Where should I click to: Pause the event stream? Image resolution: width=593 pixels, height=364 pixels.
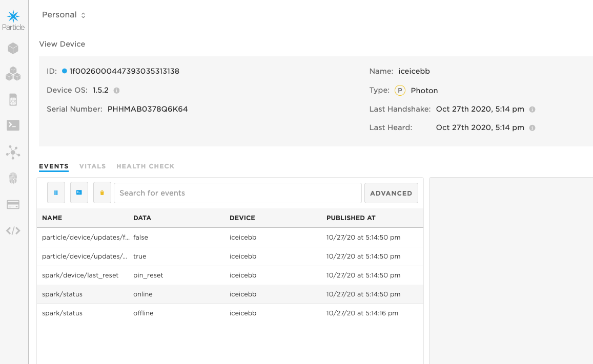point(56,192)
